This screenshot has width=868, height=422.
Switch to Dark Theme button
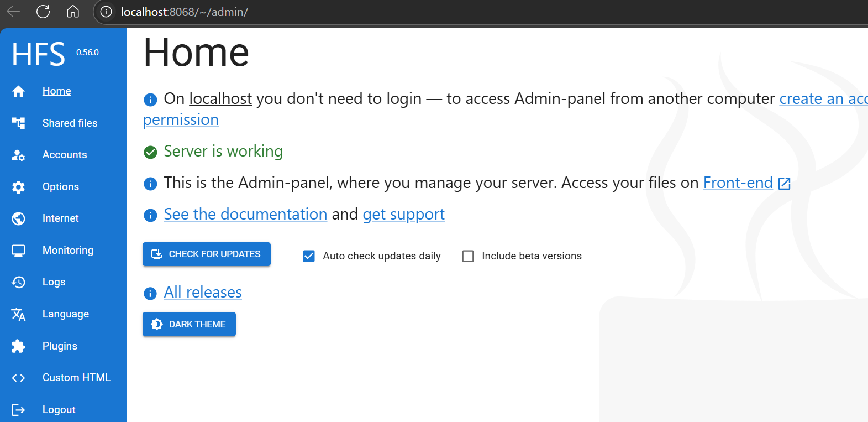pos(189,324)
